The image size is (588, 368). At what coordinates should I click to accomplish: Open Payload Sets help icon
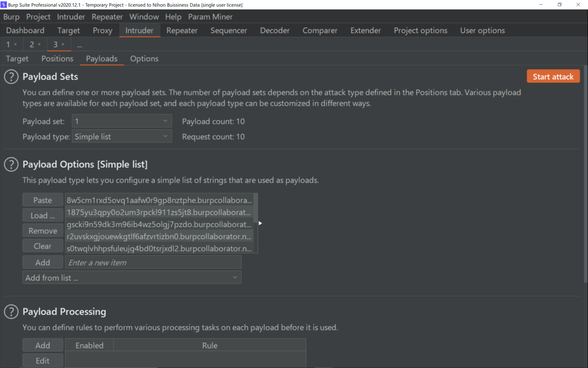pyautogui.click(x=11, y=77)
